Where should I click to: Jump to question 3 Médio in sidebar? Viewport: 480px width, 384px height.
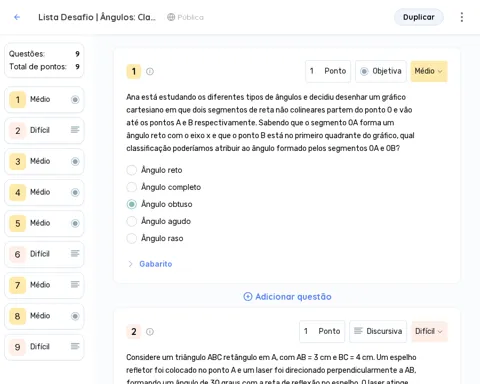click(x=44, y=162)
